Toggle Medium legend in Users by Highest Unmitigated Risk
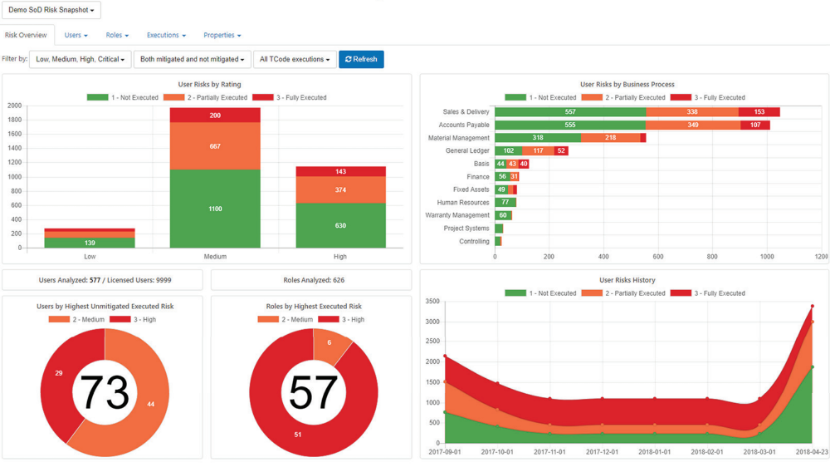This screenshot has width=830, height=468. point(76,319)
